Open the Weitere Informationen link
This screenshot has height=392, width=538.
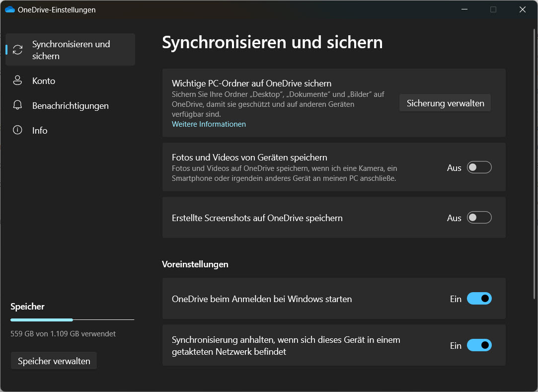[x=209, y=124]
